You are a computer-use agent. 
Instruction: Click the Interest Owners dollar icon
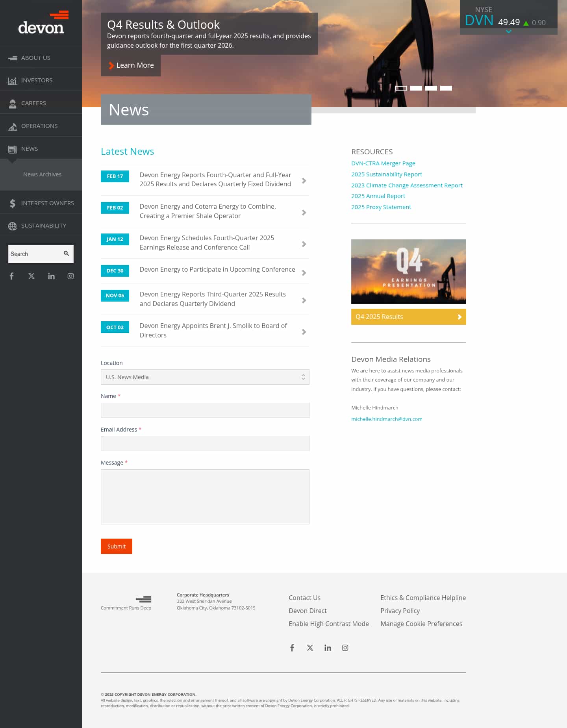pos(13,203)
